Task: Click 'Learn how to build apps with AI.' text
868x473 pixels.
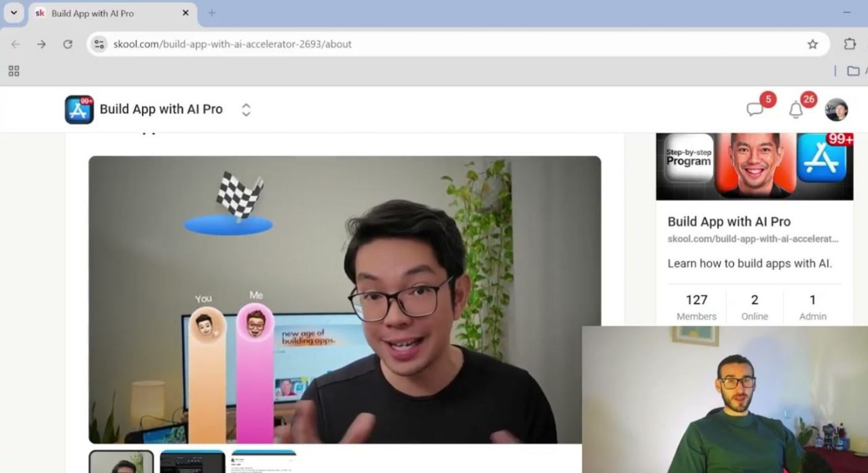Action: click(x=750, y=263)
